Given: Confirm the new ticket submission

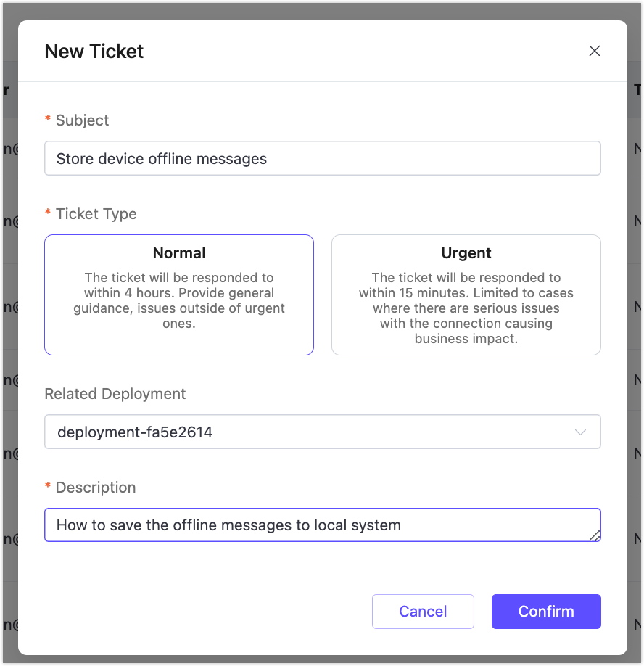Looking at the screenshot, I should [546, 611].
